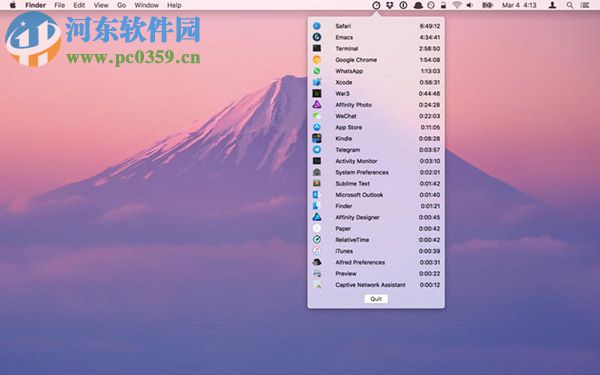This screenshot has height=375, width=600.
Task: Open Notification Center list icon
Action: click(x=585, y=5)
